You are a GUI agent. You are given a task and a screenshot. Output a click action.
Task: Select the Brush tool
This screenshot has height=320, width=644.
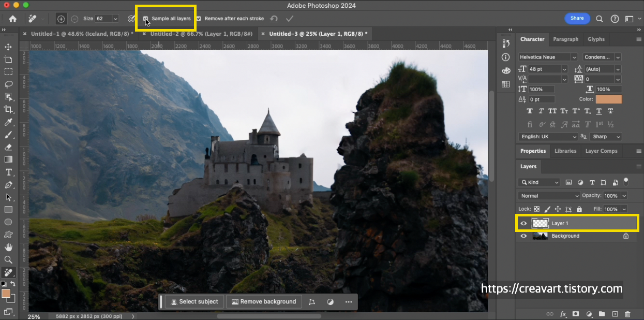(8, 135)
